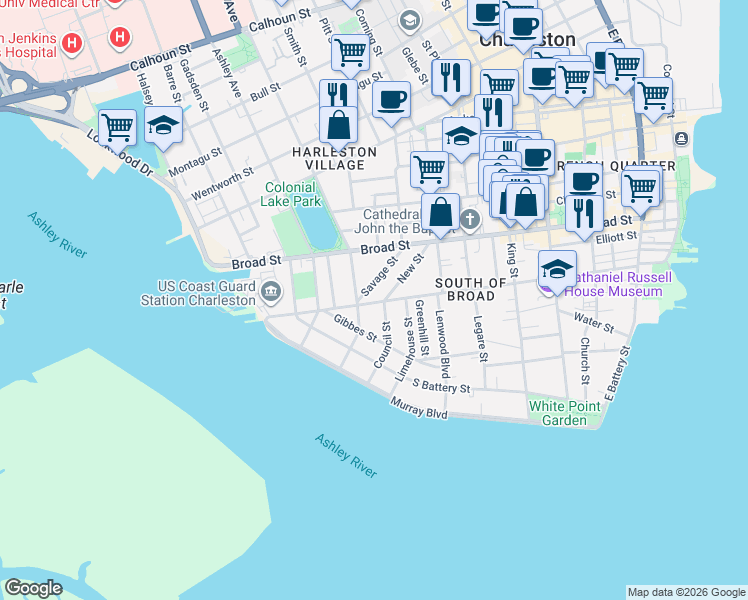
Task: Open the US Coast Guard Station museum icon
Action: coord(271,290)
